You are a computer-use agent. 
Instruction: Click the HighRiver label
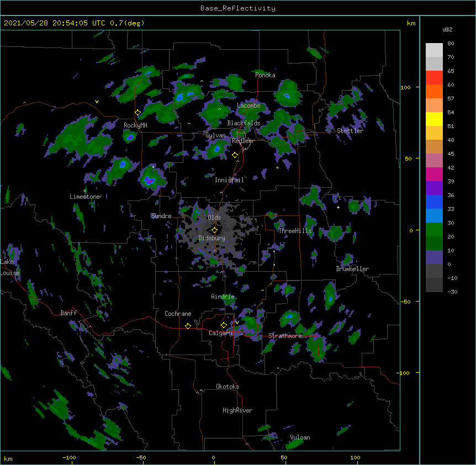click(x=237, y=410)
